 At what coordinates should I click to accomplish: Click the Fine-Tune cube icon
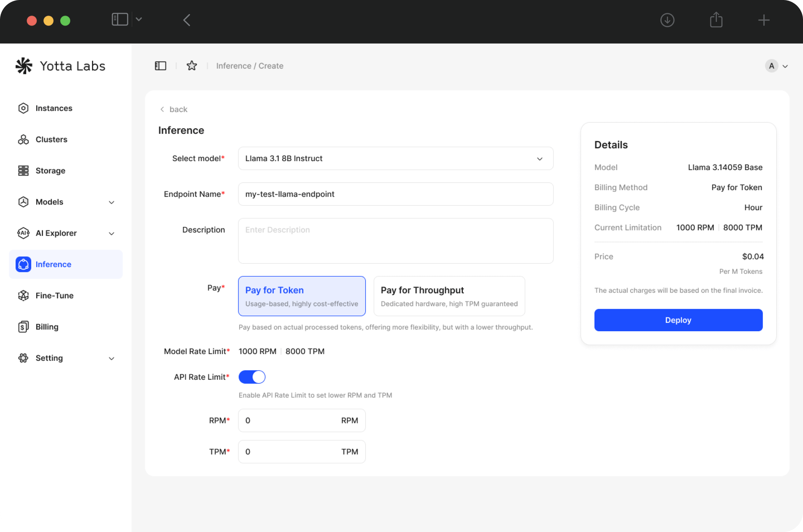(x=23, y=296)
